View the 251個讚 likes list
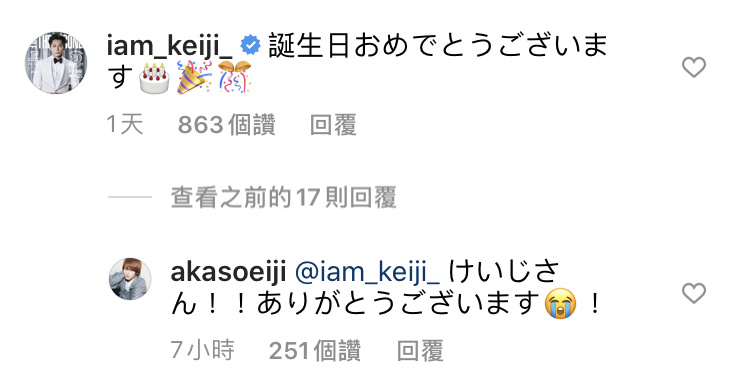750x390 pixels. point(315,351)
